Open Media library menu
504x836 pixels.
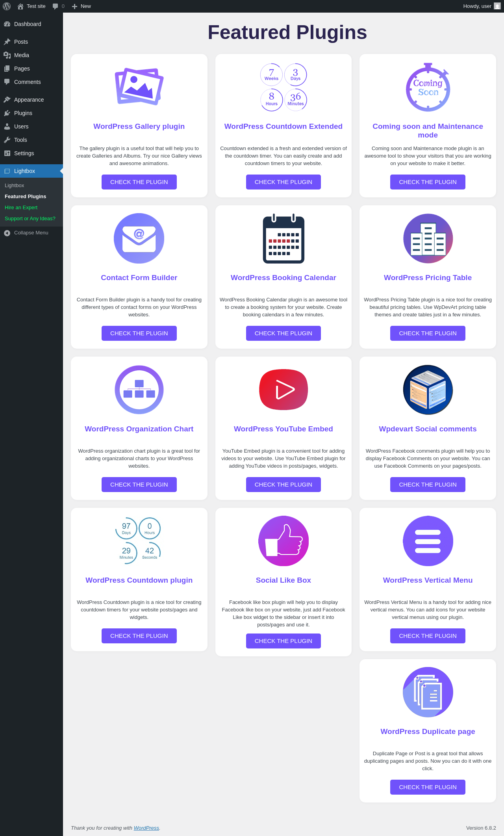(31, 55)
